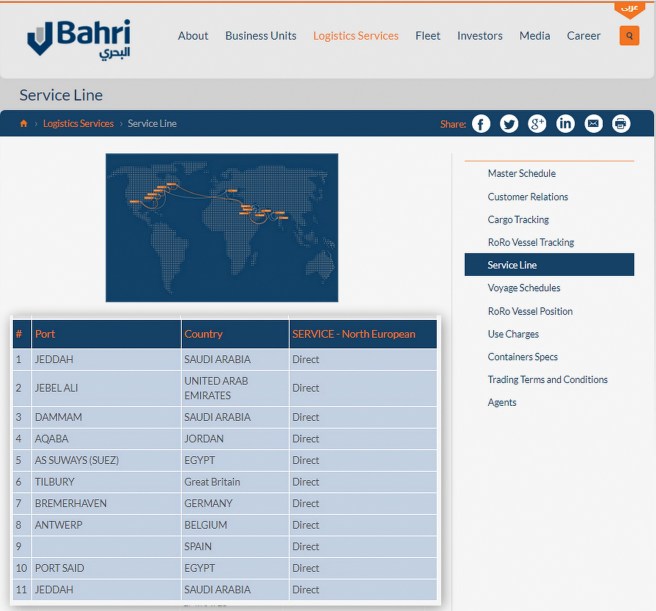The image size is (656, 611).
Task: Open the Business Units menu
Action: (x=260, y=36)
